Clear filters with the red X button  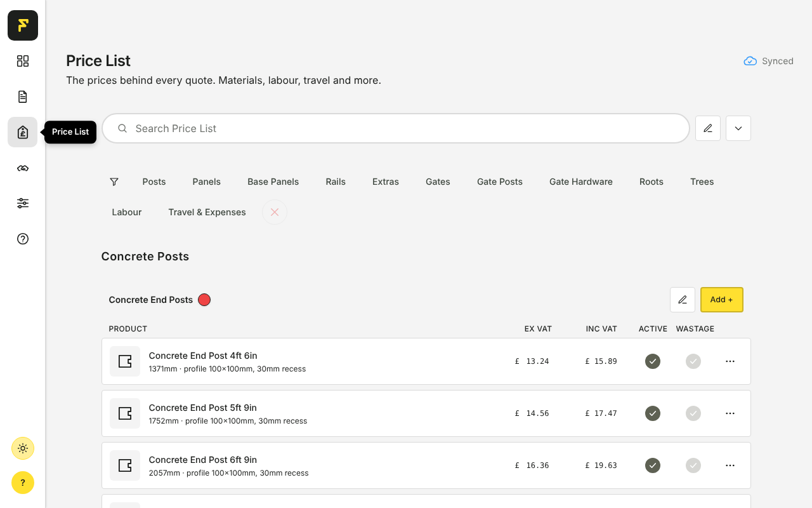275,212
